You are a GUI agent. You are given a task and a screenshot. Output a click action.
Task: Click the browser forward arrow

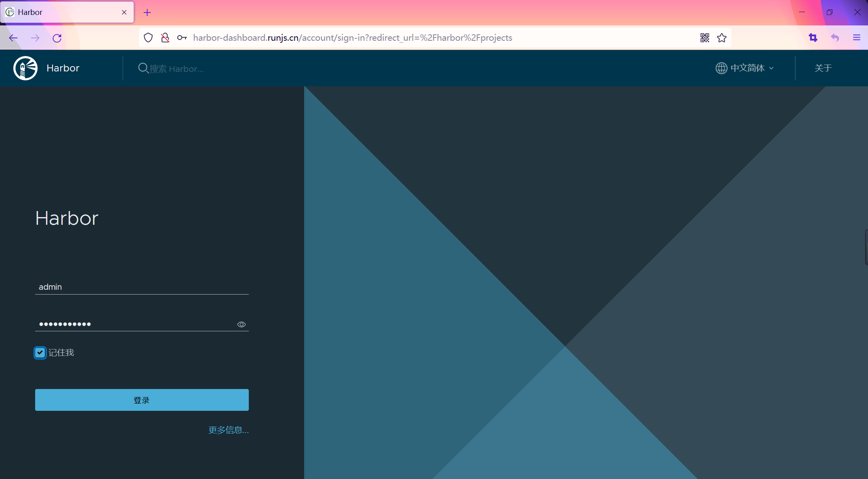(35, 38)
